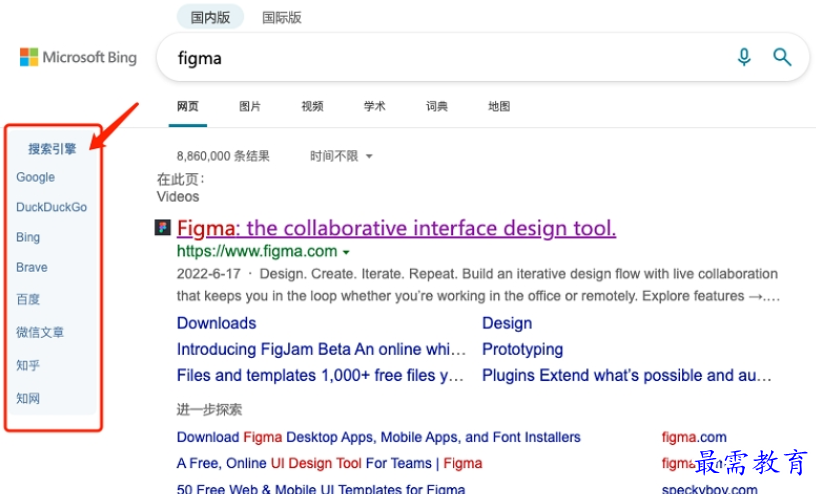816x494 pixels.
Task: Click the magnifier search icon
Action: click(782, 57)
